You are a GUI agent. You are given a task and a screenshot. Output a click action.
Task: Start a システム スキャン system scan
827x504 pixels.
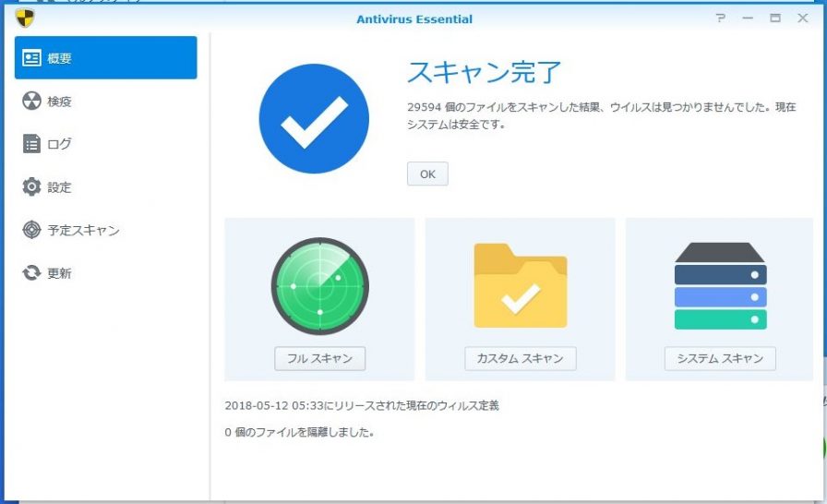pos(720,358)
